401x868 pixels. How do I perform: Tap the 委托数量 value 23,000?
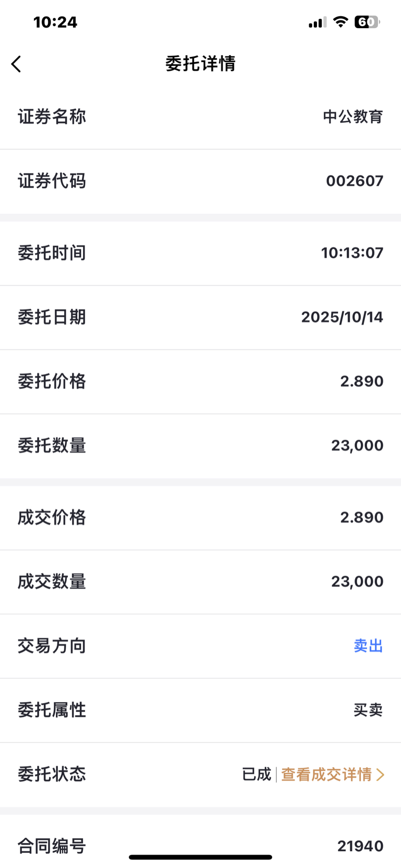[357, 446]
